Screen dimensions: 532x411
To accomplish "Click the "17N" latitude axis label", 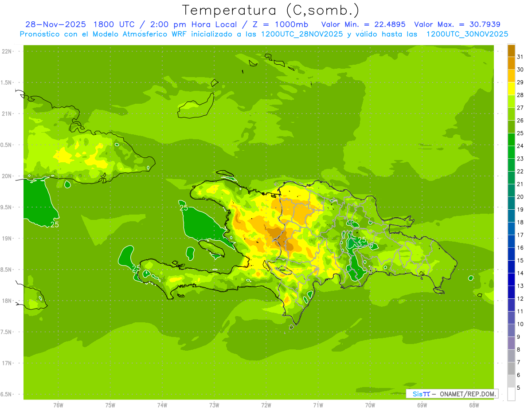I will pyautogui.click(x=7, y=363).
